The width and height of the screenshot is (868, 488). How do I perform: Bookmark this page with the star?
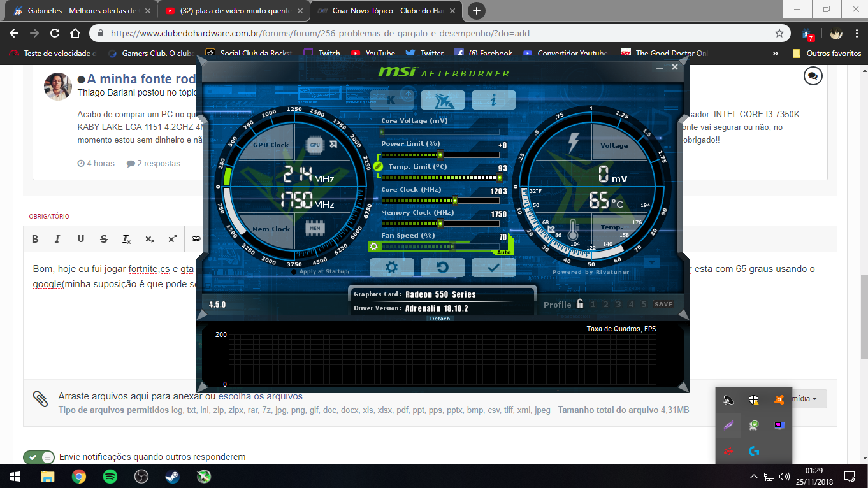tap(779, 34)
